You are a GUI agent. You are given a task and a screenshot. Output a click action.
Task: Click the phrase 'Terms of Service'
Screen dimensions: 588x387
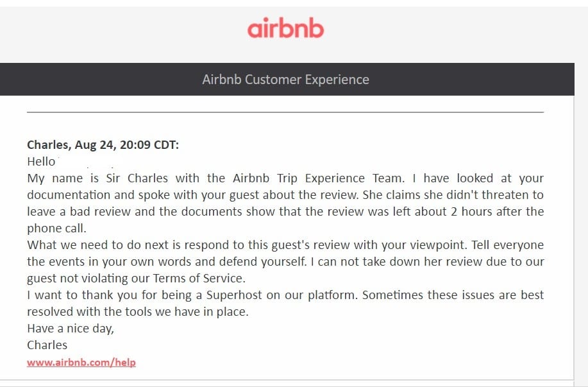[199, 278]
